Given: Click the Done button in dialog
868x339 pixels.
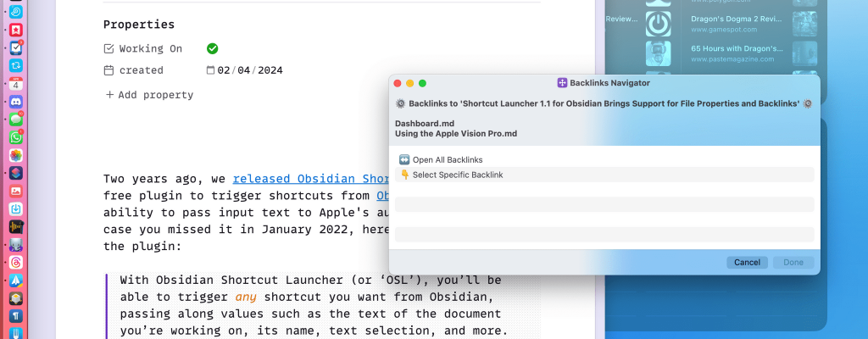Looking at the screenshot, I should (793, 263).
